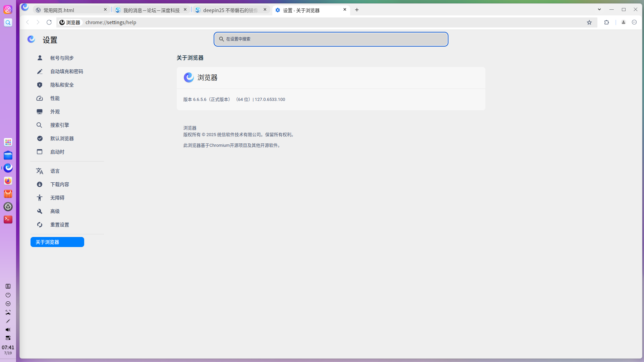This screenshot has width=644, height=362.
Task: Click the dock search magnifier icon
Action: click(x=8, y=22)
